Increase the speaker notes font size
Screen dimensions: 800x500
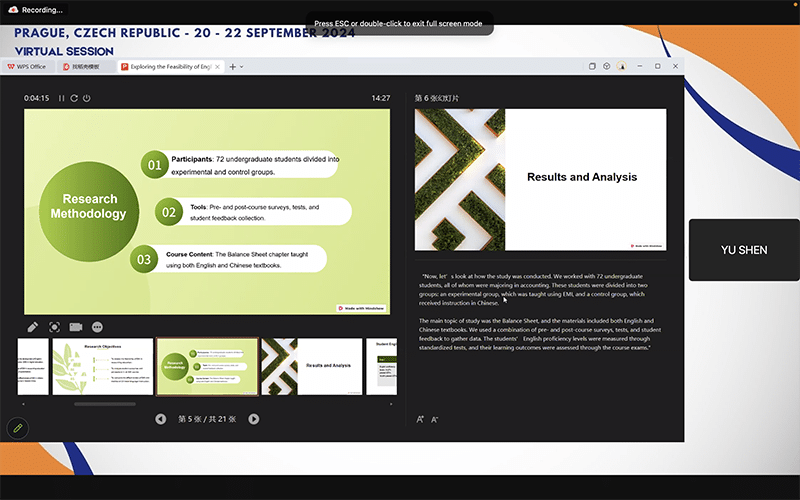coord(420,419)
